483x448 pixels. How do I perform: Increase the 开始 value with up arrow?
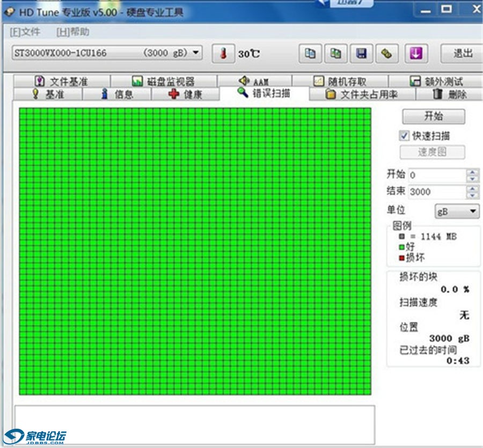click(472, 172)
